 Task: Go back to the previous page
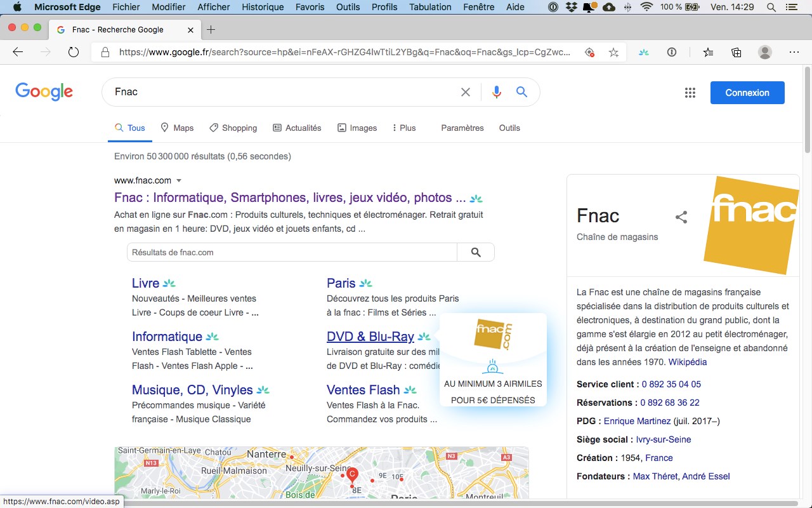18,53
